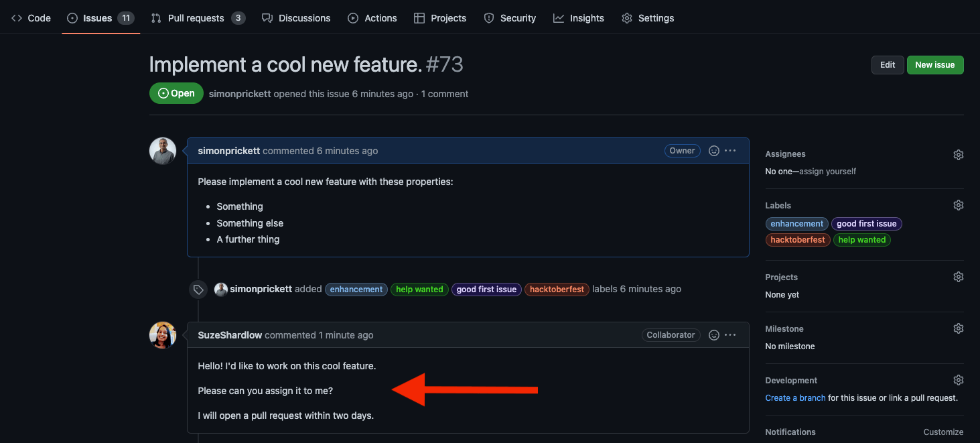Go to the Settings tab
Viewport: 980px width, 443px height.
648,18
